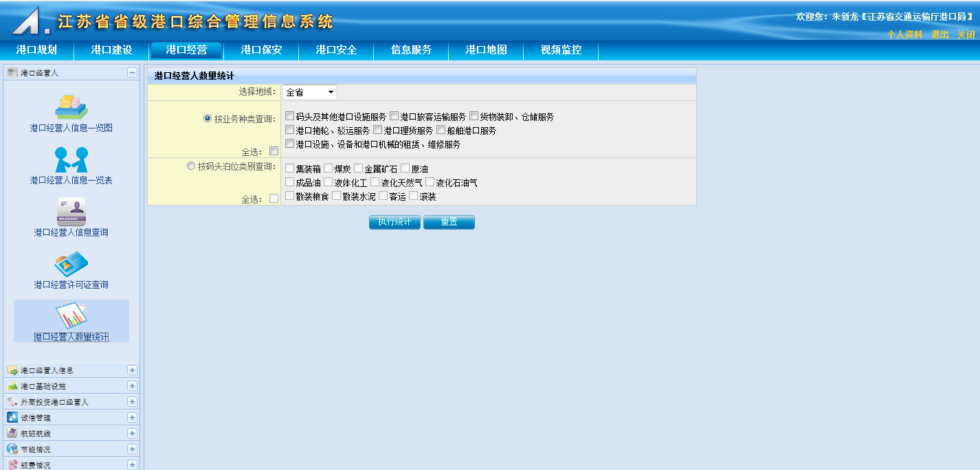Click the 港口经营人数量统计 chart icon
The width and height of the screenshot is (980, 470).
tap(71, 316)
